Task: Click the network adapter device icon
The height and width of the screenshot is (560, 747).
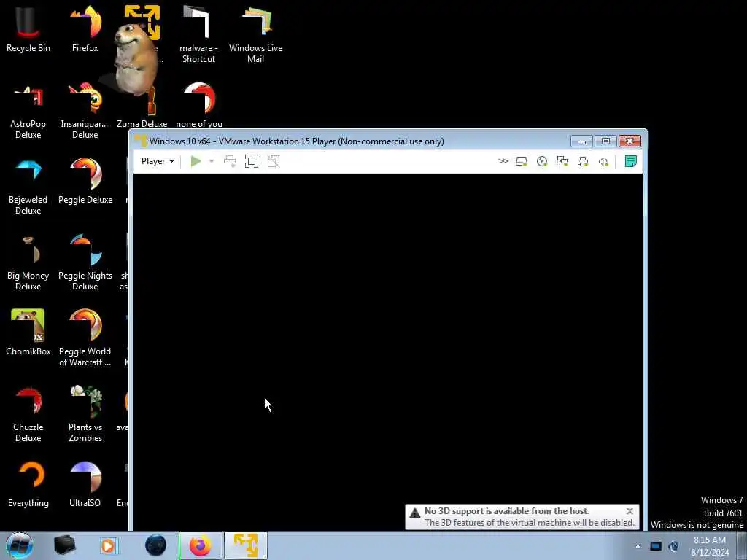Action: click(x=562, y=162)
